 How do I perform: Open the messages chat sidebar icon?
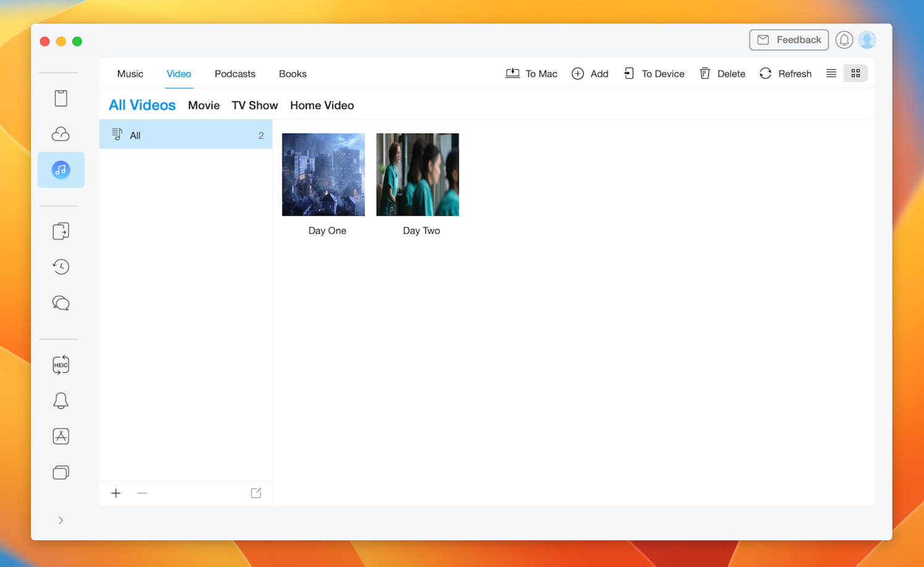[61, 303]
